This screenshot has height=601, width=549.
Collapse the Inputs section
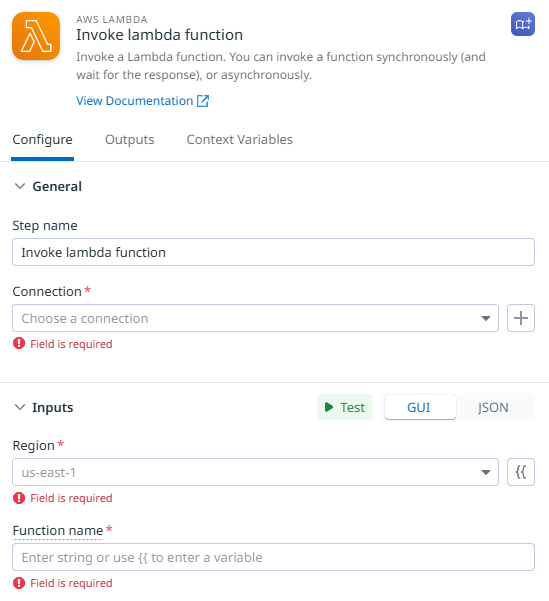click(x=20, y=407)
